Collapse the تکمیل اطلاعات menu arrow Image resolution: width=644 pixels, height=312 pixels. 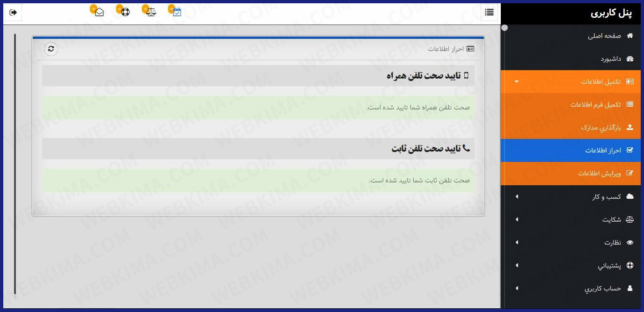(517, 82)
